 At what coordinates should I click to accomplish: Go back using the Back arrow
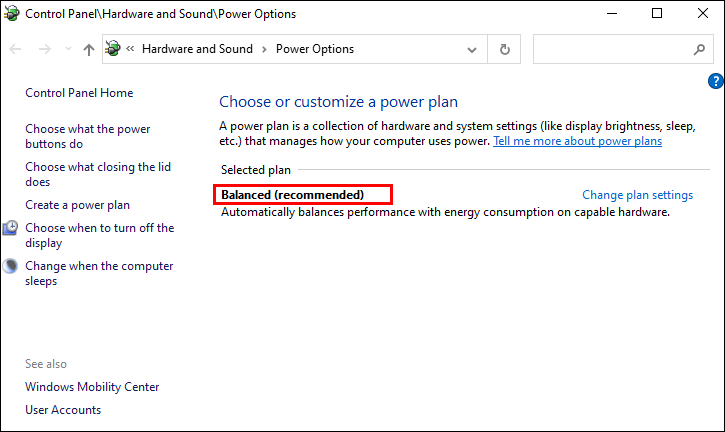point(17,49)
